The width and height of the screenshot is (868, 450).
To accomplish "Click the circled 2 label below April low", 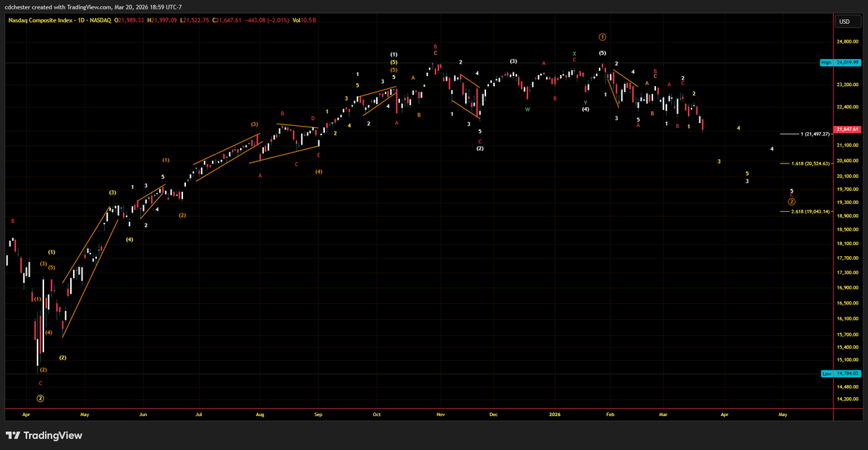I will click(41, 398).
